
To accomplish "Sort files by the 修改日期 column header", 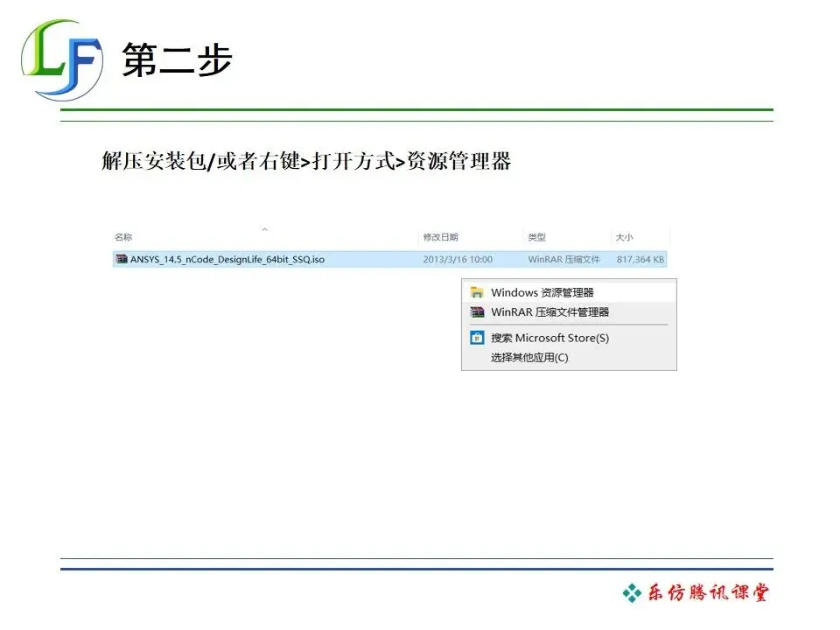I will (440, 237).
